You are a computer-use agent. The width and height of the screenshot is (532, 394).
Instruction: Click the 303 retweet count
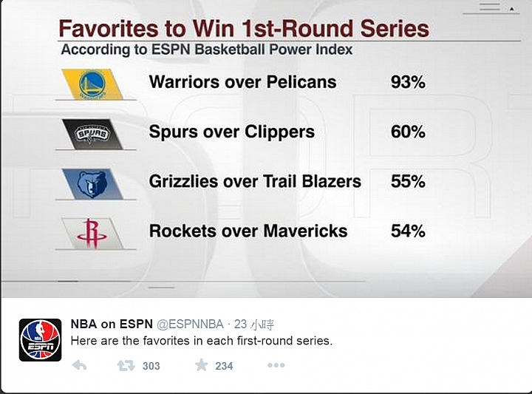(x=151, y=366)
